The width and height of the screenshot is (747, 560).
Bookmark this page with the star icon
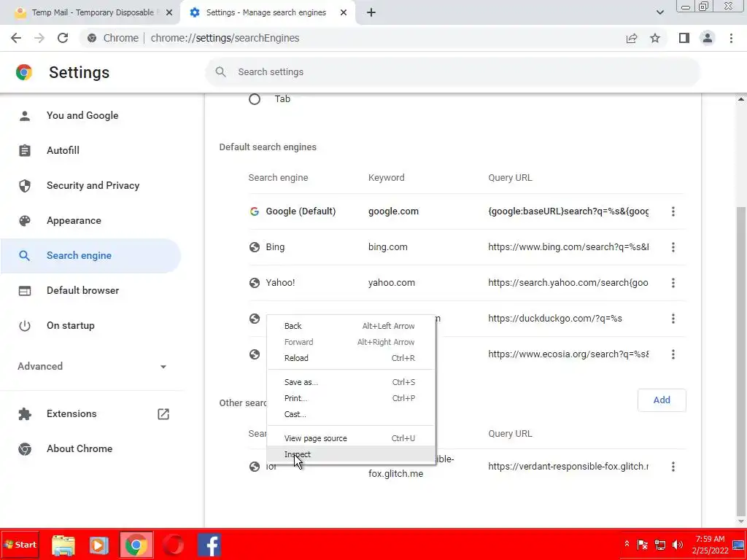pos(655,38)
